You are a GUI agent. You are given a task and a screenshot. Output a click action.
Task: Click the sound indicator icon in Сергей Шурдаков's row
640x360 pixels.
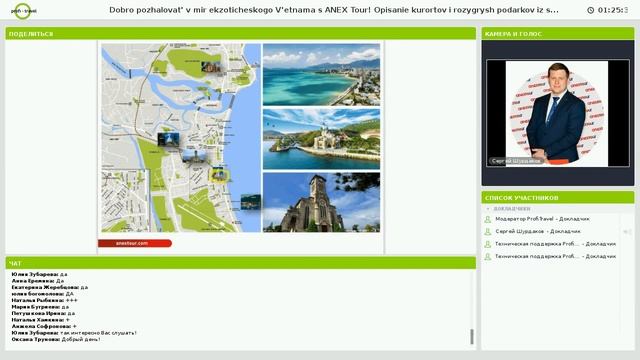627,232
